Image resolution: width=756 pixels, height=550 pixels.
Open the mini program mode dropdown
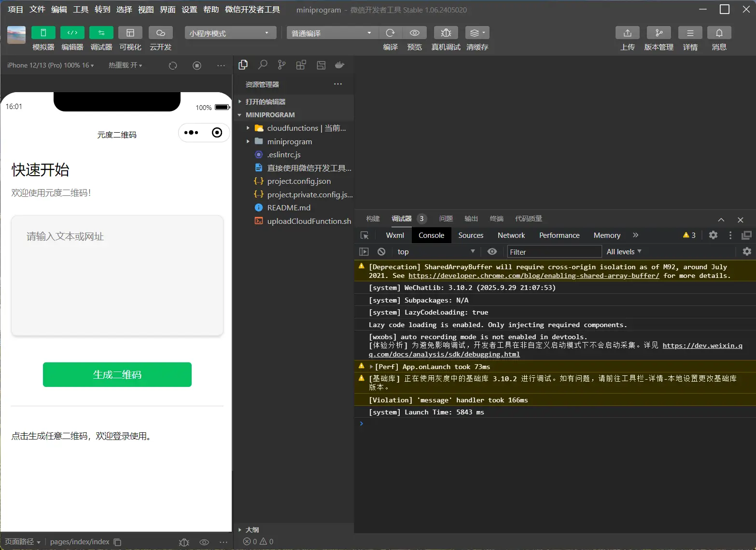point(230,33)
